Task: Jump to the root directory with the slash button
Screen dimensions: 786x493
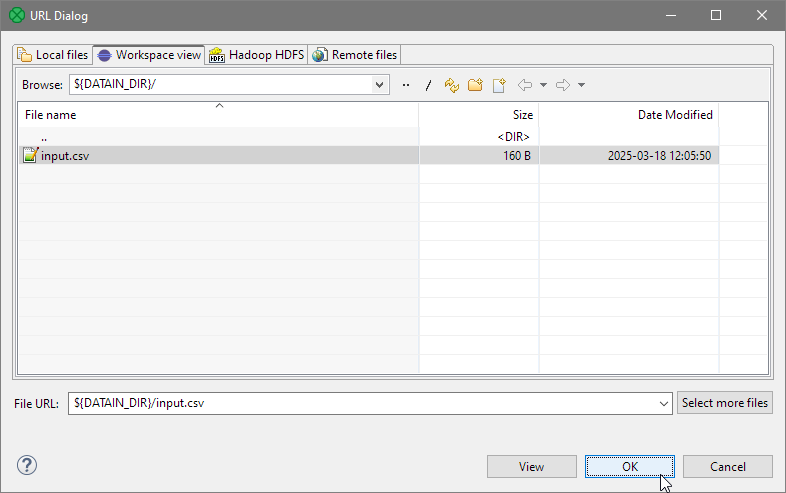Action: pyautogui.click(x=428, y=85)
